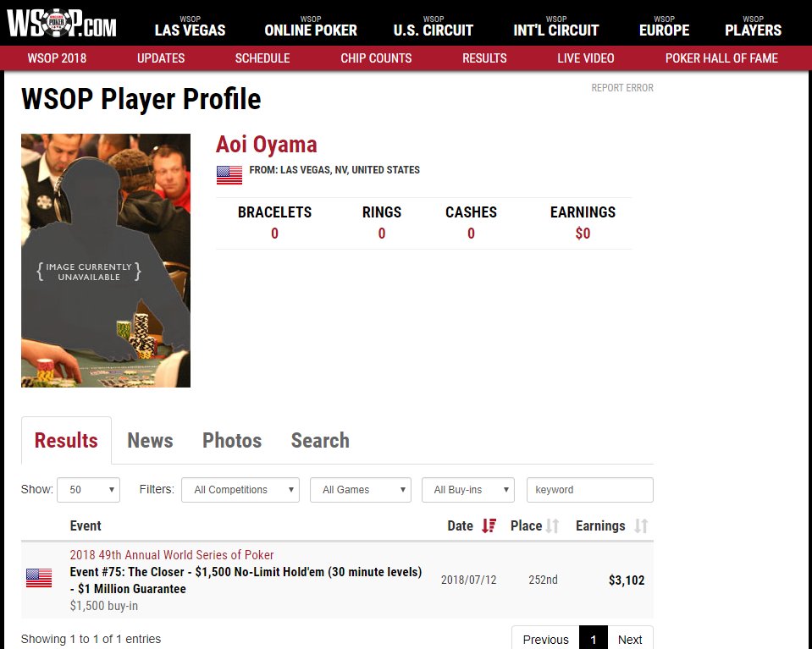Click the US flag beside player location
812x649 pixels.
(229, 175)
